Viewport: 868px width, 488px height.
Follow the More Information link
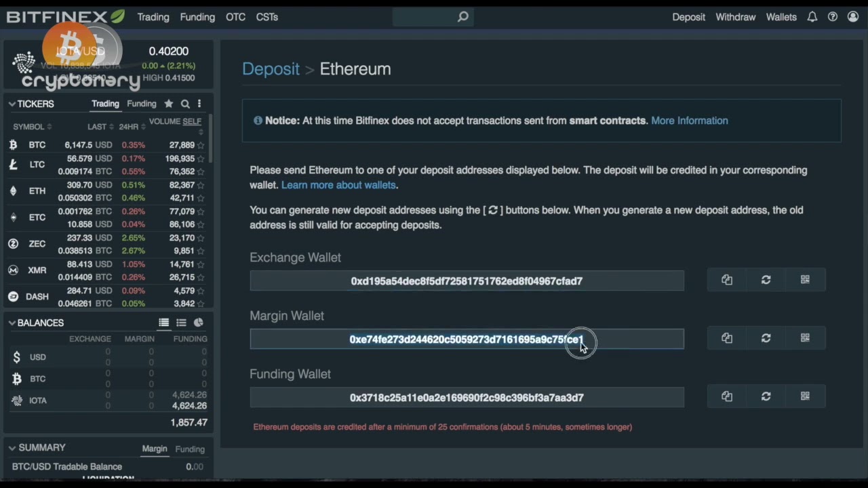pyautogui.click(x=690, y=121)
